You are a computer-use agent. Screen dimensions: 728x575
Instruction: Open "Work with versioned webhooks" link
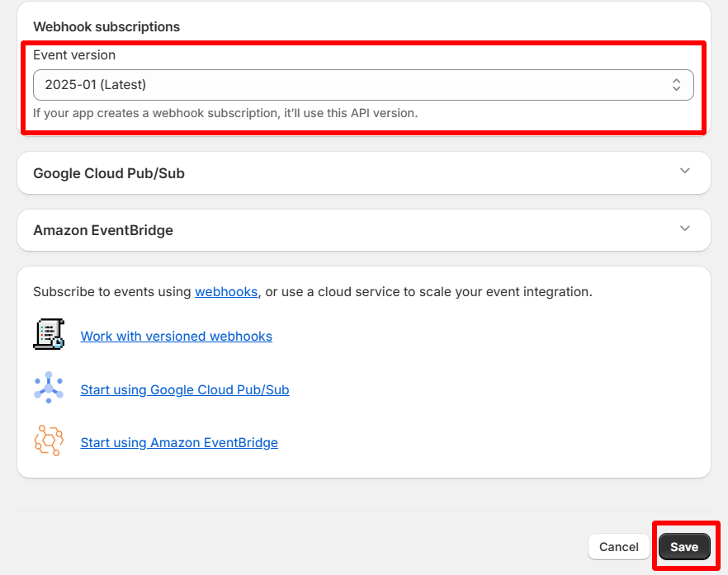[x=177, y=337]
